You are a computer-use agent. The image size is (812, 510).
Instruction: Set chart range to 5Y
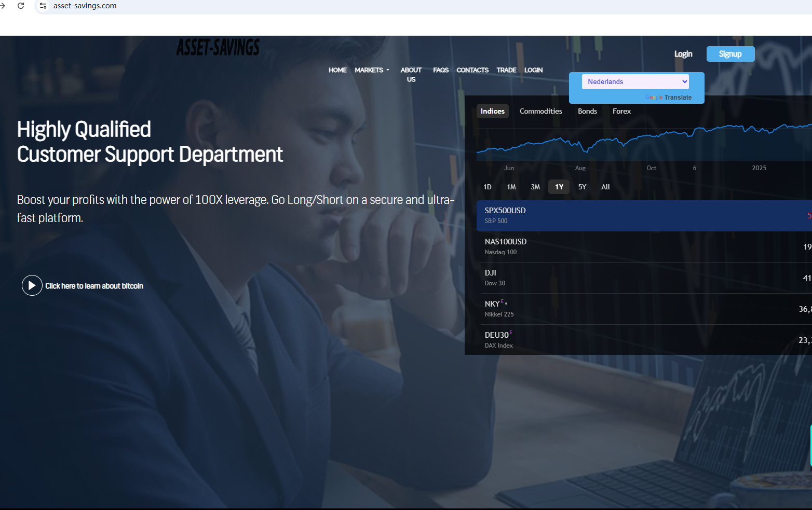(x=583, y=187)
